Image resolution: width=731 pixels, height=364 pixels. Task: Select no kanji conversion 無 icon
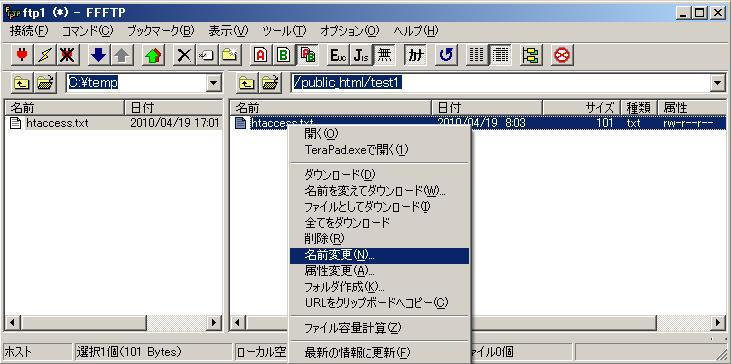384,55
